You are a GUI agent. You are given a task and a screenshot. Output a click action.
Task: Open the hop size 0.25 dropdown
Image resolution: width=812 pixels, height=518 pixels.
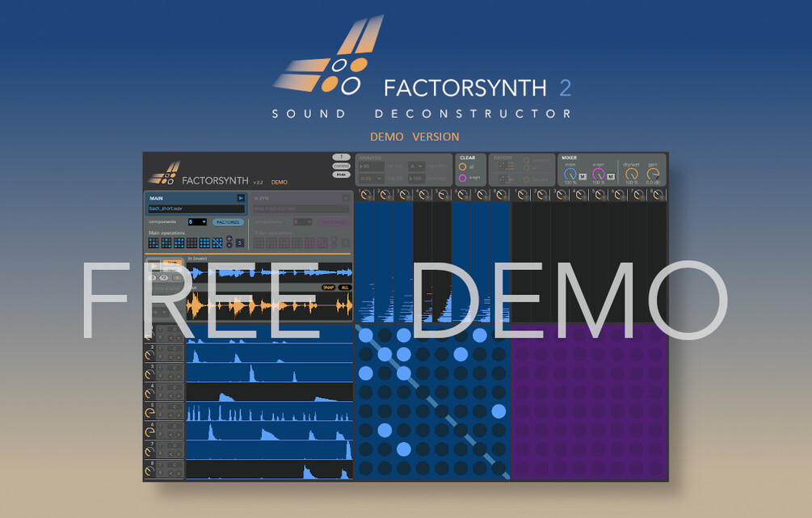pos(372,179)
